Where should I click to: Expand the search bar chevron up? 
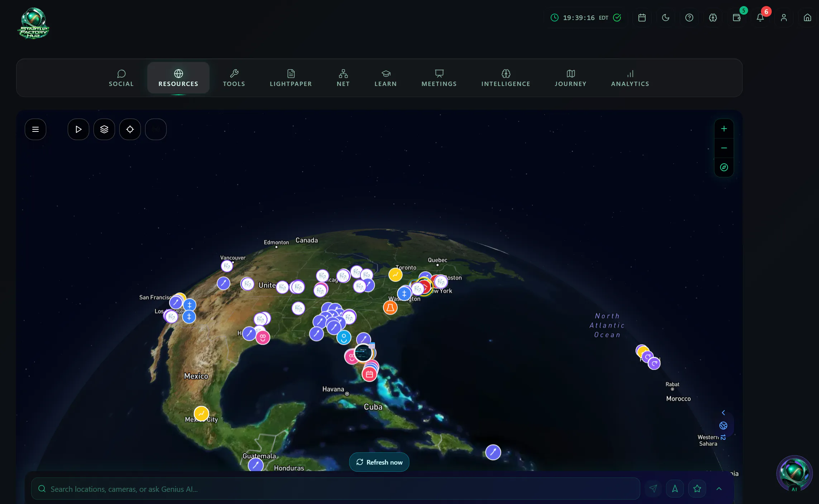(x=719, y=489)
